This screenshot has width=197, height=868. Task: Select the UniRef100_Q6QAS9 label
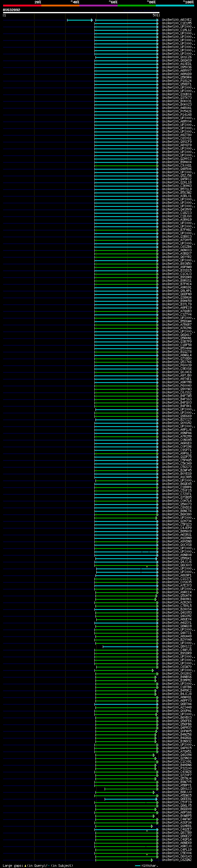[x=177, y=60]
